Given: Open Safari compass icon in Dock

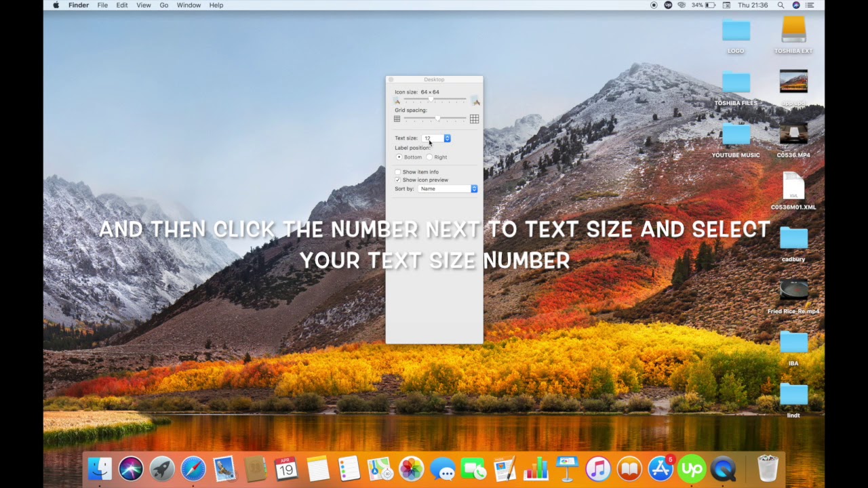Looking at the screenshot, I should pyautogui.click(x=193, y=469).
